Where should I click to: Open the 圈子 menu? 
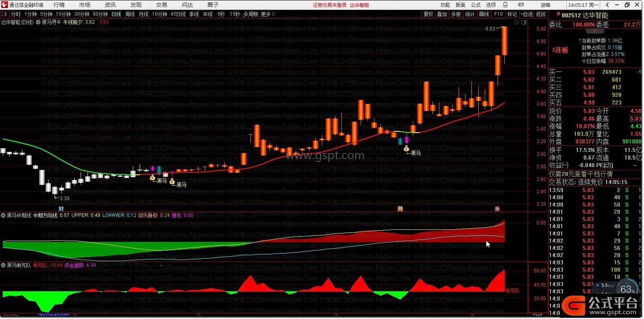[213, 5]
